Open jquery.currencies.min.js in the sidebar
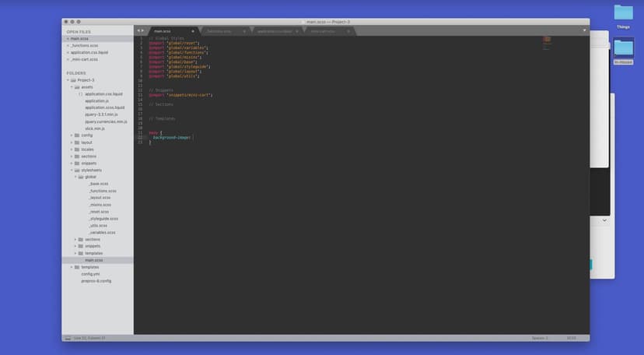The width and height of the screenshot is (644, 355). pos(106,121)
